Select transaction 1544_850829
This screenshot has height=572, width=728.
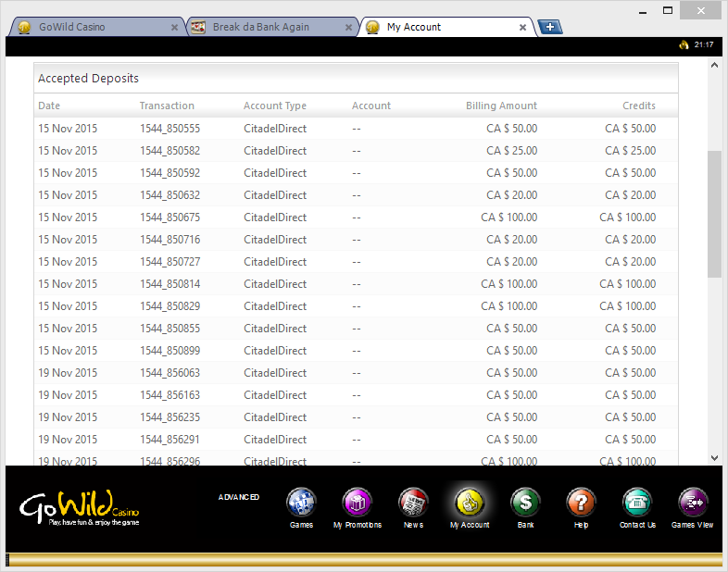click(x=169, y=306)
